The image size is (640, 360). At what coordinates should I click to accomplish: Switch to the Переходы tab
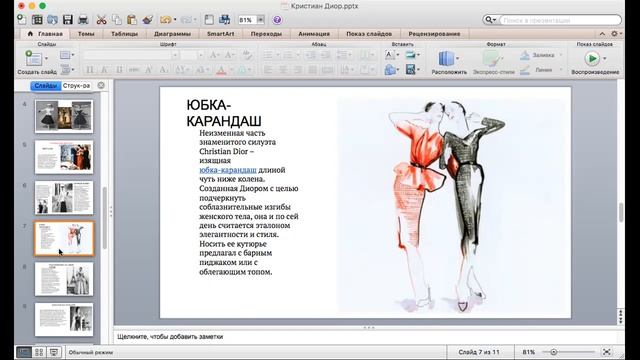(x=266, y=34)
